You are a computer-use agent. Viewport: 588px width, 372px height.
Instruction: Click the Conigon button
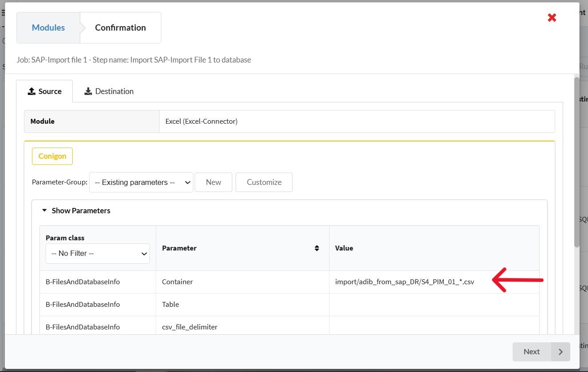pos(52,156)
